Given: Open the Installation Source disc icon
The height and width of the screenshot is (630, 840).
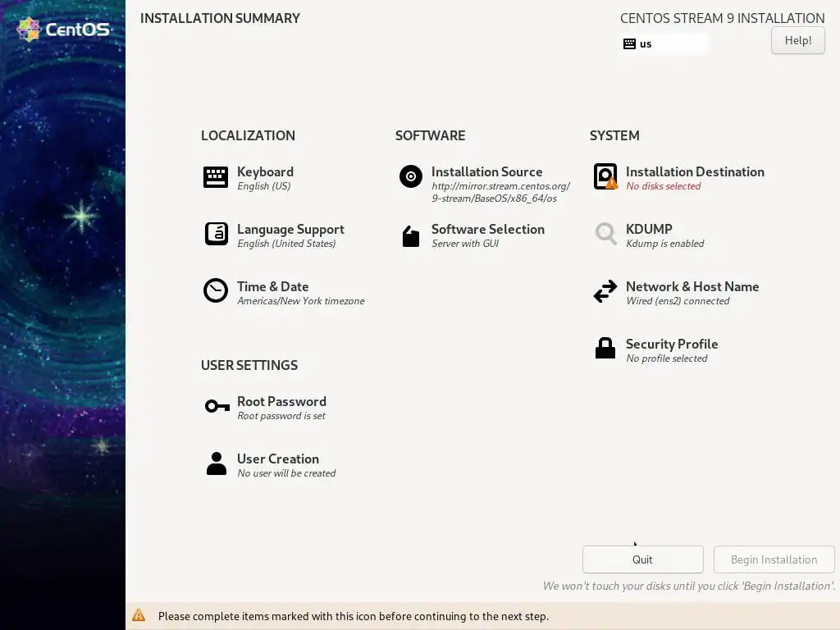Looking at the screenshot, I should (411, 176).
